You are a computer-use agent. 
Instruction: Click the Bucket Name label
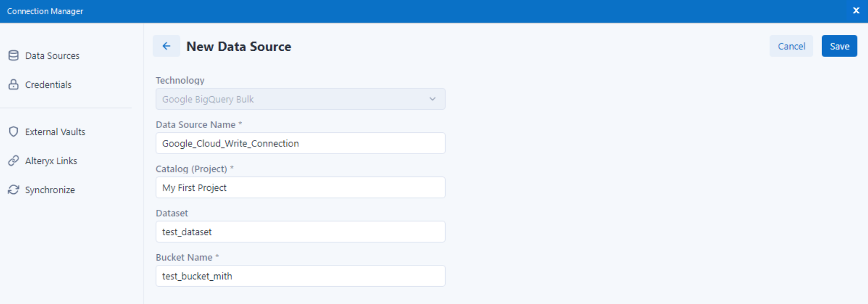point(187,257)
